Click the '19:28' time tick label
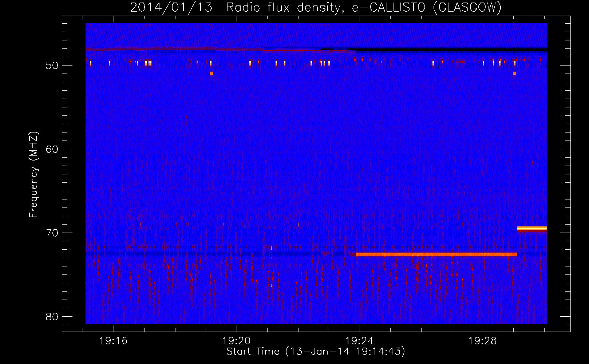Image resolution: width=589 pixels, height=364 pixels. [x=483, y=341]
